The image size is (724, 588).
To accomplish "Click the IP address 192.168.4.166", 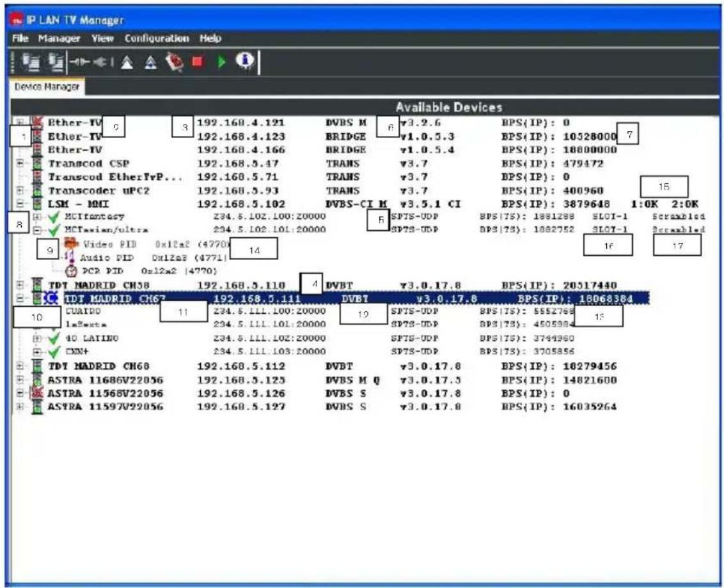I will [x=241, y=150].
